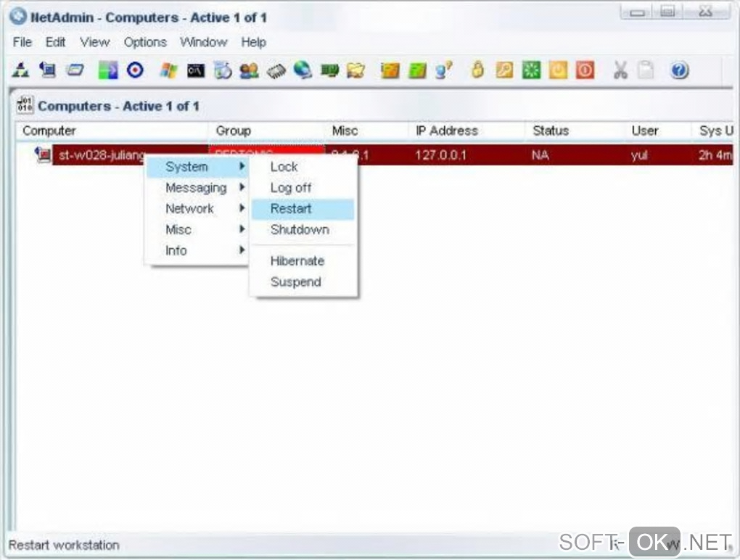Click the shared folders toolbar icon
Viewport: 740px width, 560px height.
tap(355, 71)
